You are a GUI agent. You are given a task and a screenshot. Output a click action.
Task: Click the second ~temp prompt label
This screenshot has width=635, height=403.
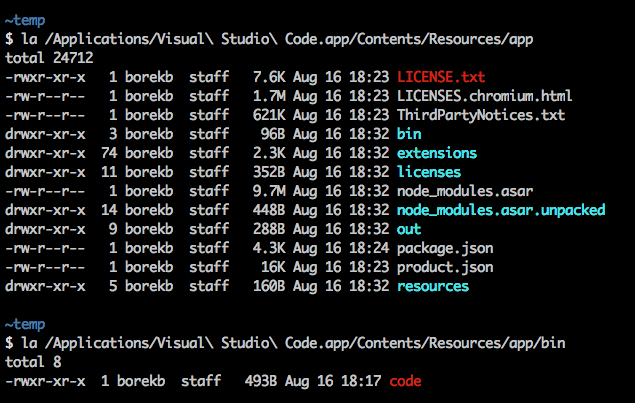[x=25, y=324]
